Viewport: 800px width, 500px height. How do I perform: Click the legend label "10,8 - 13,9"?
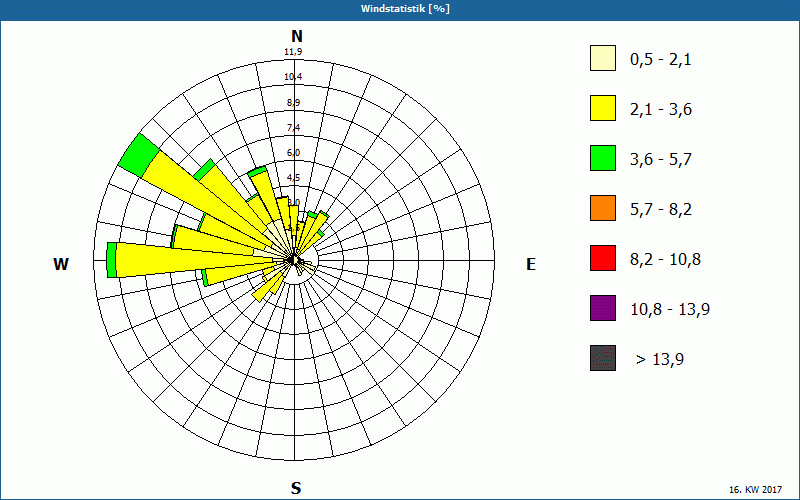point(670,310)
